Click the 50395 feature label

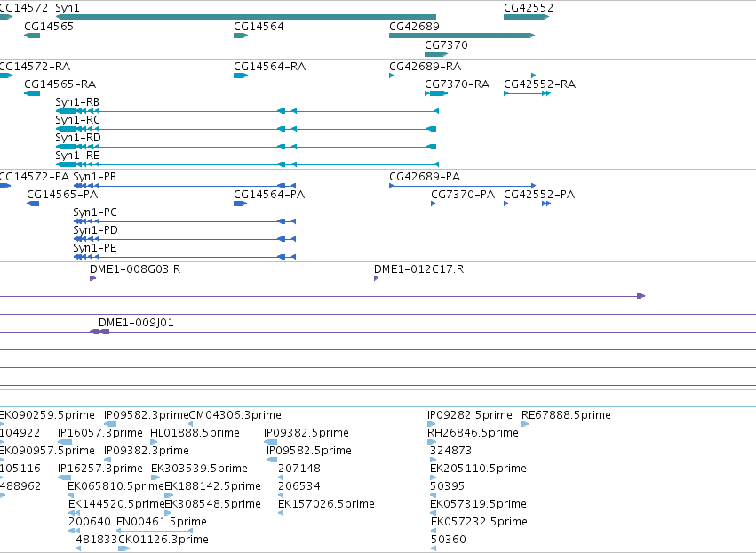(x=448, y=486)
